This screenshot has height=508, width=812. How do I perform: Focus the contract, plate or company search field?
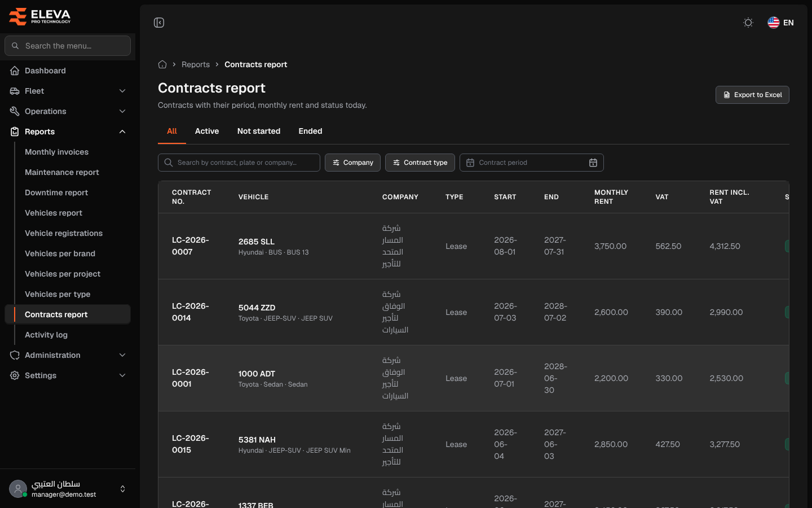pos(239,163)
